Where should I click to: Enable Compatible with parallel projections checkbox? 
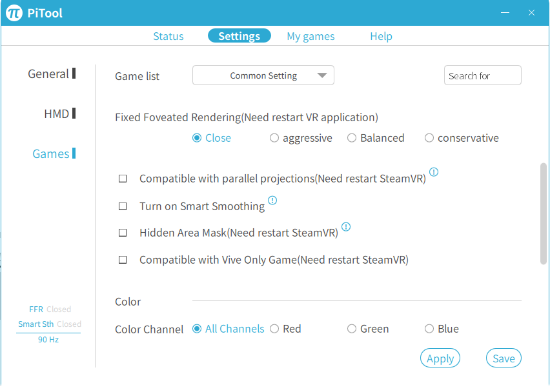click(x=123, y=179)
